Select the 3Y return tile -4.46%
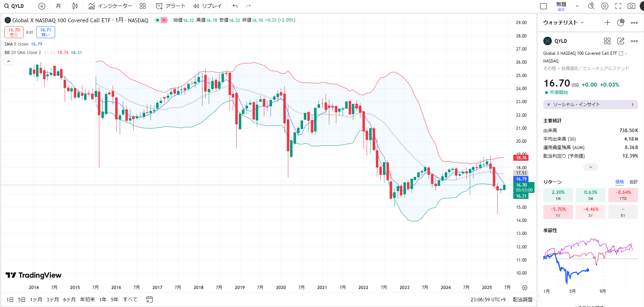Screen dimensions: 644x307 coord(591,212)
